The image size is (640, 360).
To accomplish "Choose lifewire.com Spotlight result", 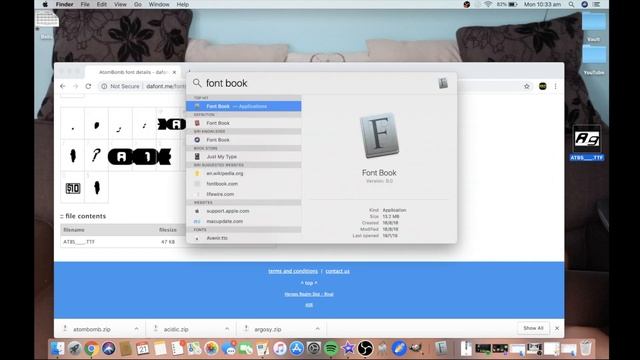I will [244, 194].
